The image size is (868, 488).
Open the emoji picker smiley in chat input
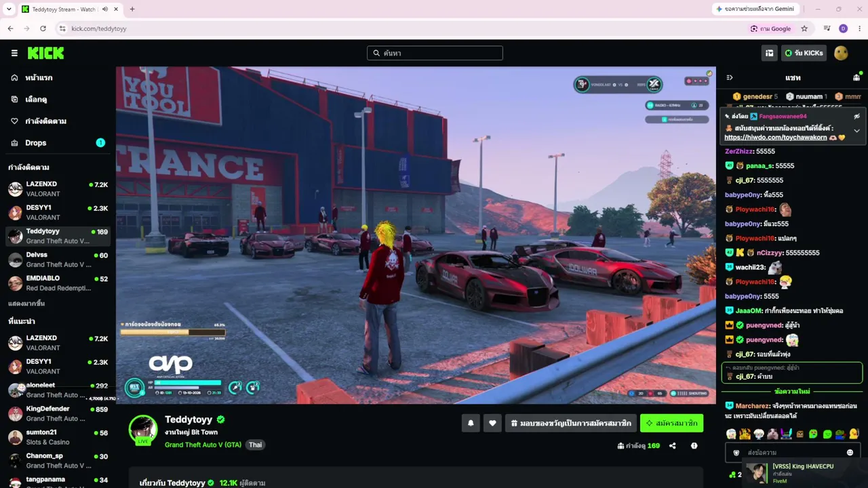pos(850,453)
